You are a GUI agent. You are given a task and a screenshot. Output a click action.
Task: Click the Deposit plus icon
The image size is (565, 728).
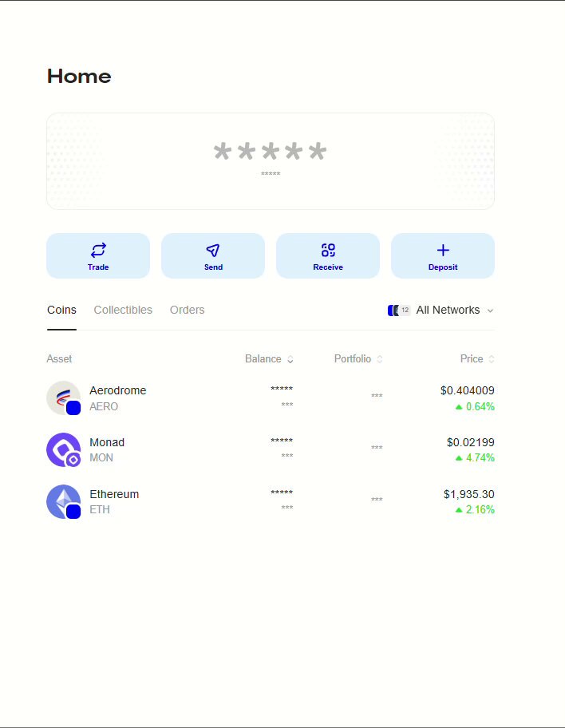coord(443,251)
